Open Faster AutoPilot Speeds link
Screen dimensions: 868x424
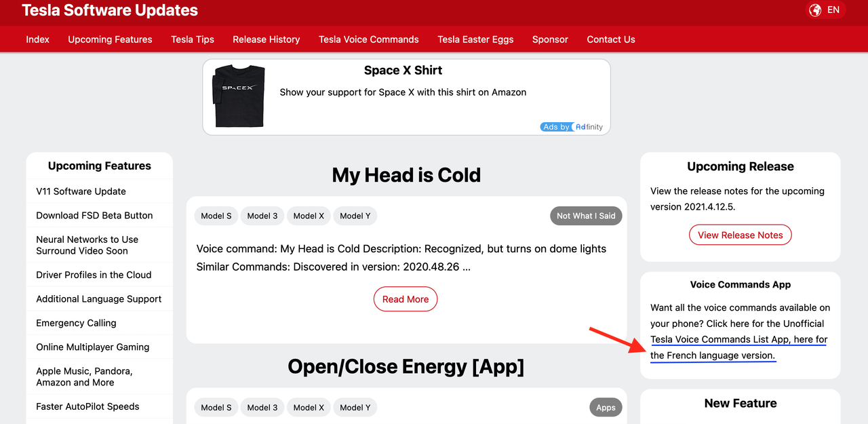coord(87,406)
